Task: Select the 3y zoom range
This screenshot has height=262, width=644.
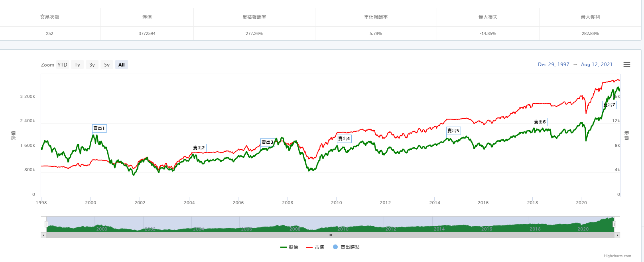Action: [x=92, y=65]
